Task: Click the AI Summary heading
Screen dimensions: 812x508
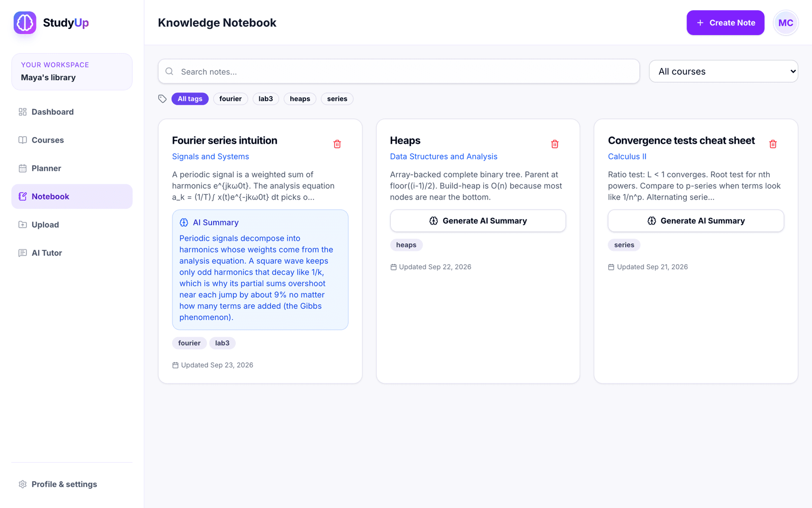Action: [216, 223]
